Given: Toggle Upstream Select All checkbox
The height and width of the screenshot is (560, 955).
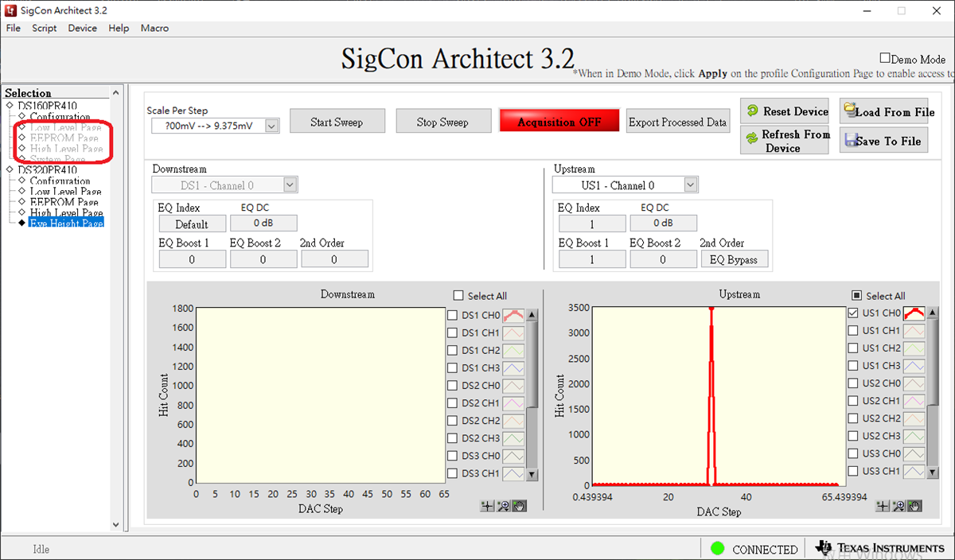Looking at the screenshot, I should (x=856, y=295).
